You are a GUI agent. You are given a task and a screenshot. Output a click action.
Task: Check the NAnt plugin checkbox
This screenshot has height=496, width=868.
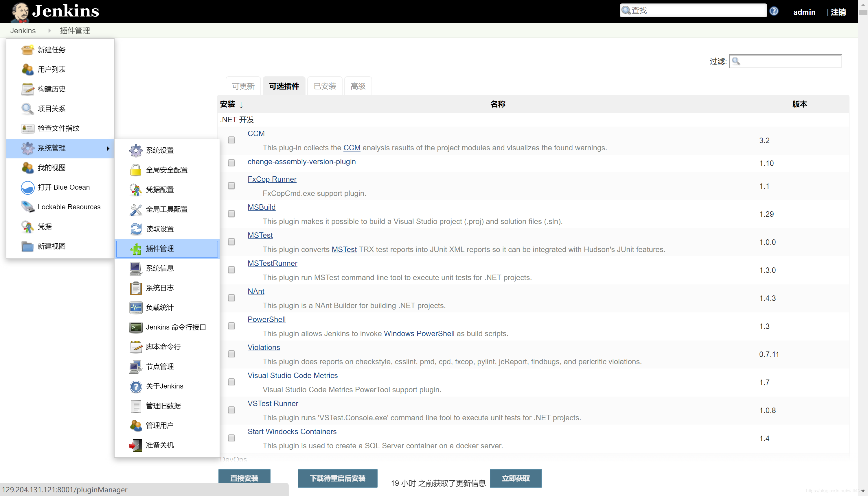[x=231, y=298]
